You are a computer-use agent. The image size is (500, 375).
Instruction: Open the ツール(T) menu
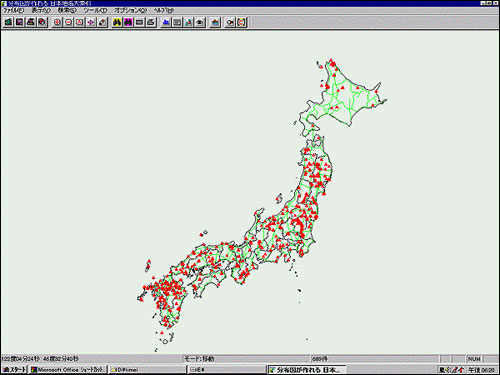tap(95, 10)
